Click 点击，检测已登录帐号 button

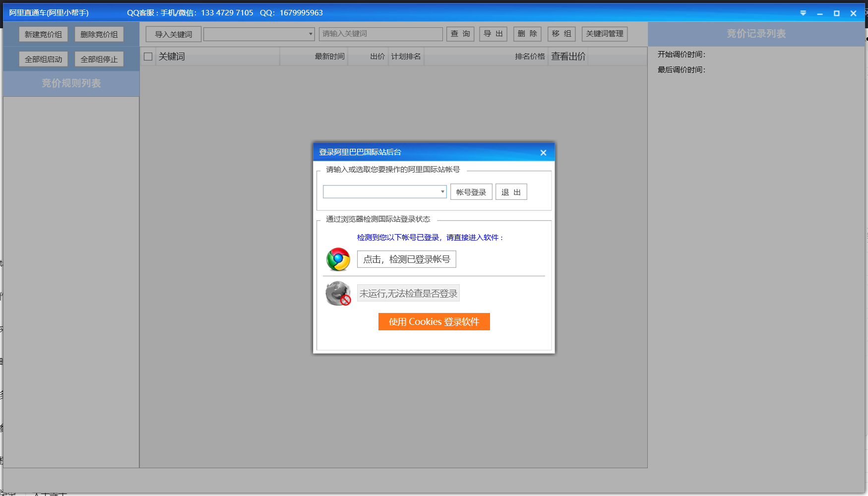click(x=407, y=259)
